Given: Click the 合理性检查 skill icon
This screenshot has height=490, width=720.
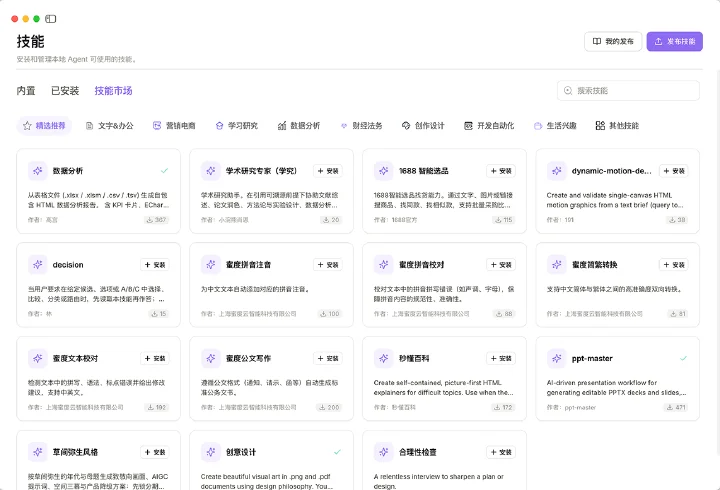Looking at the screenshot, I should coord(383,452).
